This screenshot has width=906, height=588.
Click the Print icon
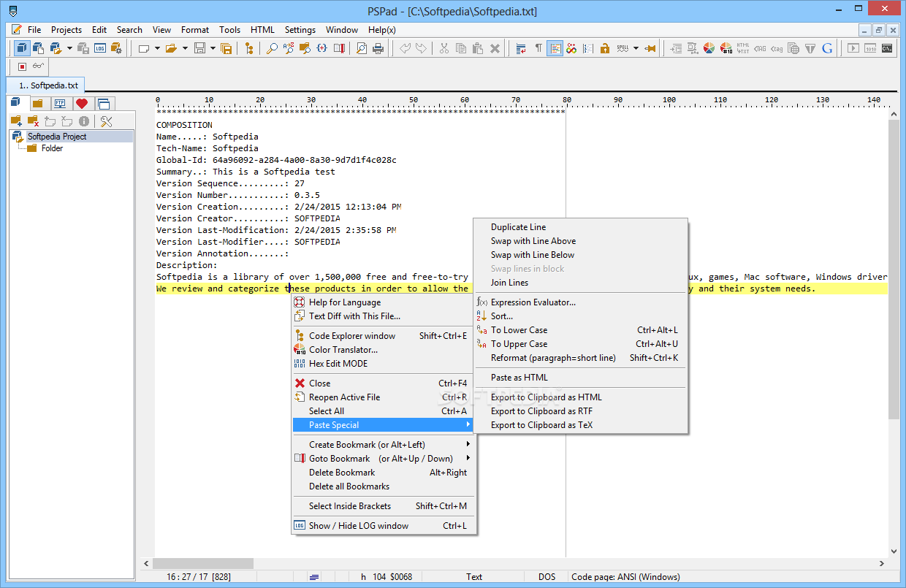point(378,48)
